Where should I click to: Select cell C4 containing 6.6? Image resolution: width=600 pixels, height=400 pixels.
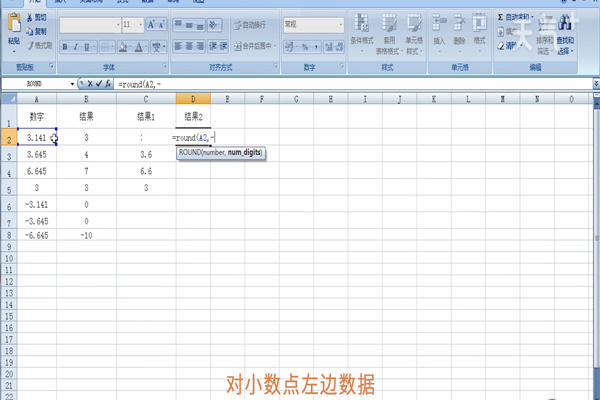click(x=146, y=171)
